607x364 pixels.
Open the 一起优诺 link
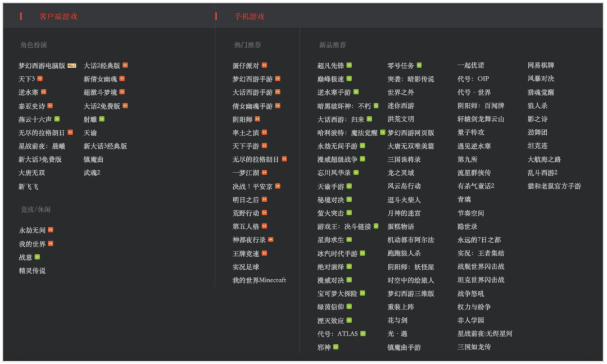pos(471,65)
